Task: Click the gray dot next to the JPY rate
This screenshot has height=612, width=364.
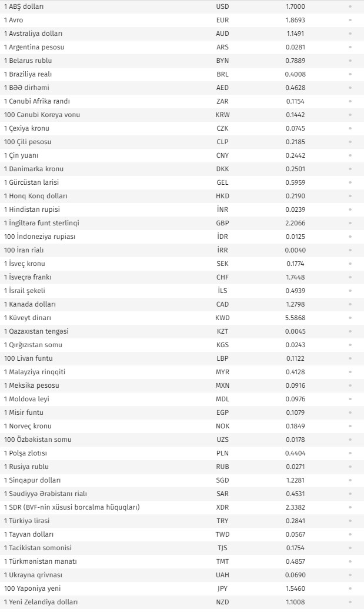Action: pyautogui.click(x=350, y=588)
